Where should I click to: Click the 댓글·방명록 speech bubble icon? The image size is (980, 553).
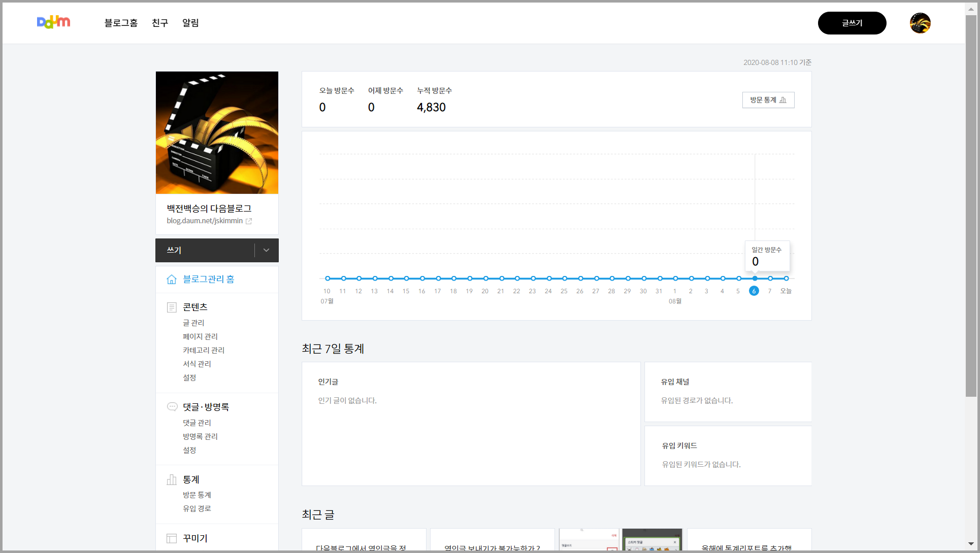click(172, 407)
